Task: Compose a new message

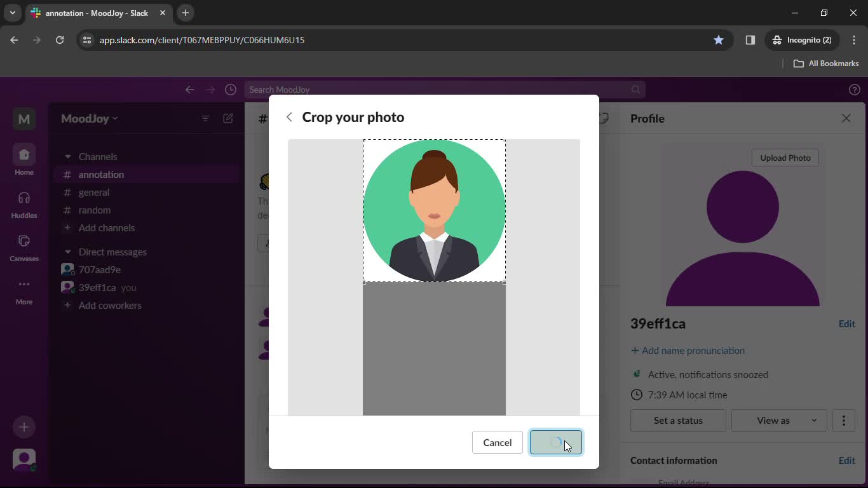Action: click(x=228, y=118)
